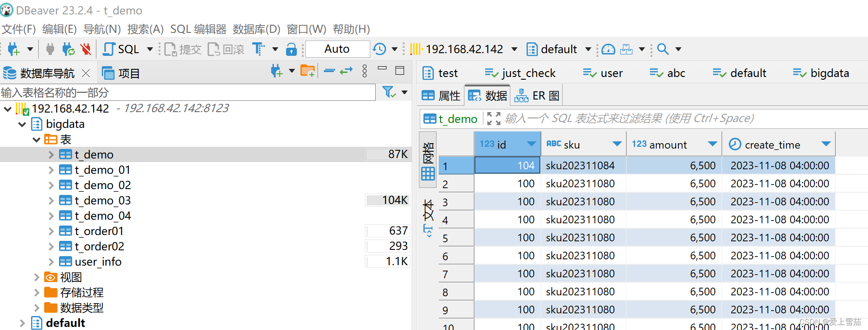Open the 数据库(D) menu

click(256, 29)
